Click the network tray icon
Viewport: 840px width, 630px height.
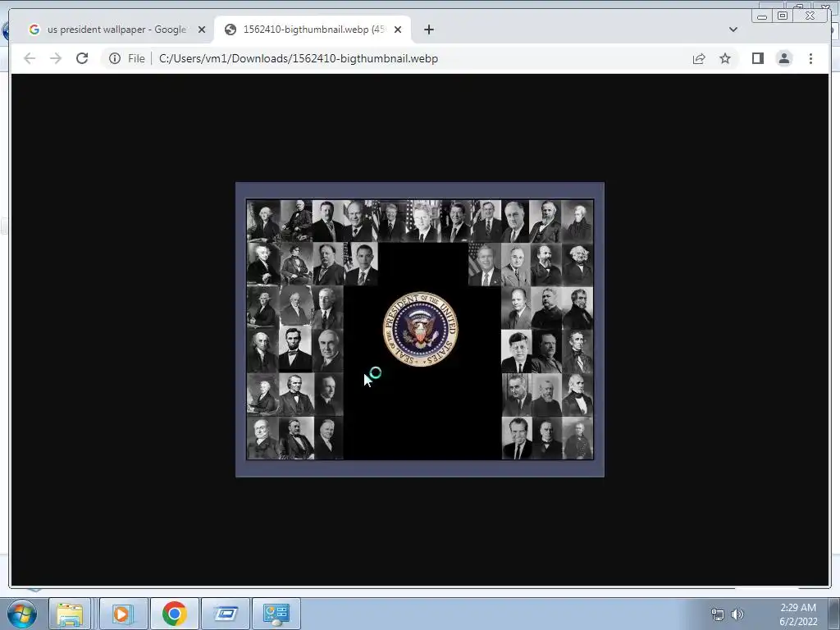[x=717, y=614]
